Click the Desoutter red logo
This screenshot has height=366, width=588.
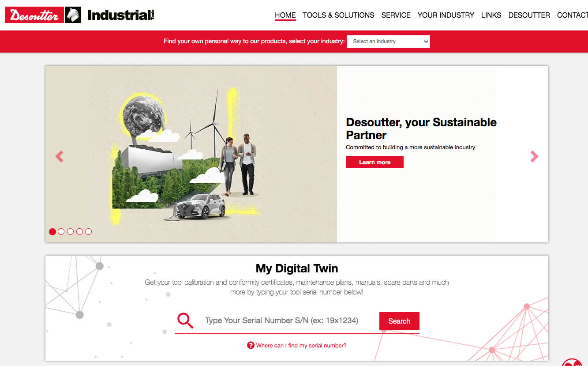pos(34,15)
